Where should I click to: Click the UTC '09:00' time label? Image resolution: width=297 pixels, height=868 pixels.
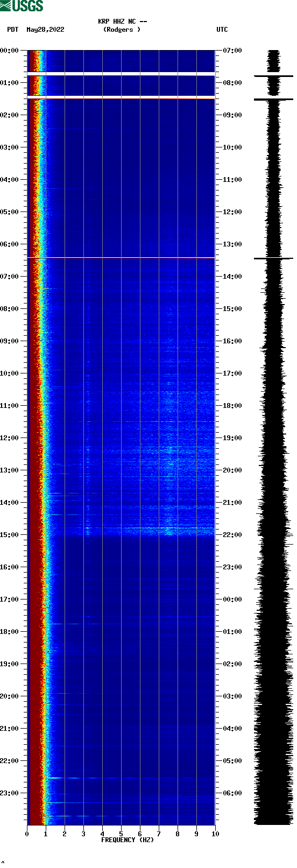(232, 115)
